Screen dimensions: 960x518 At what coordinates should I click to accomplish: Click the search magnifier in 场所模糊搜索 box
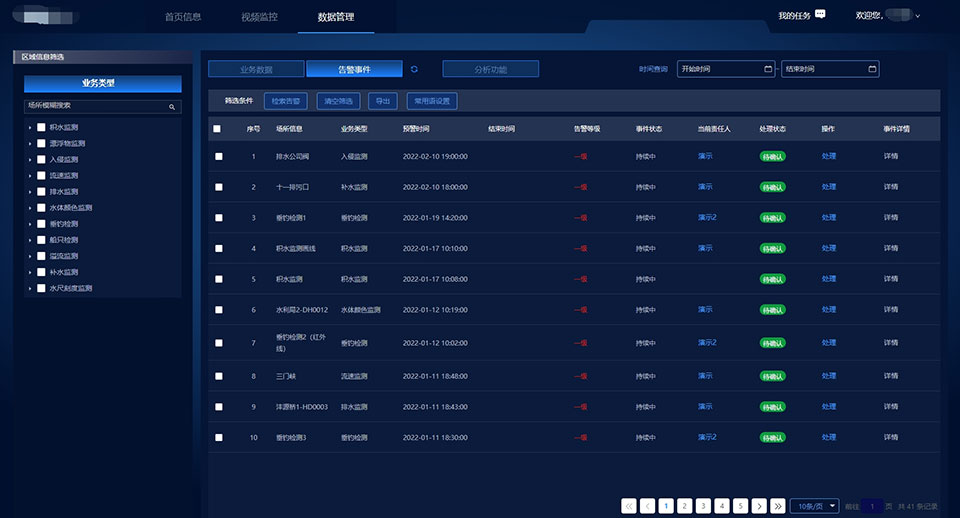172,106
